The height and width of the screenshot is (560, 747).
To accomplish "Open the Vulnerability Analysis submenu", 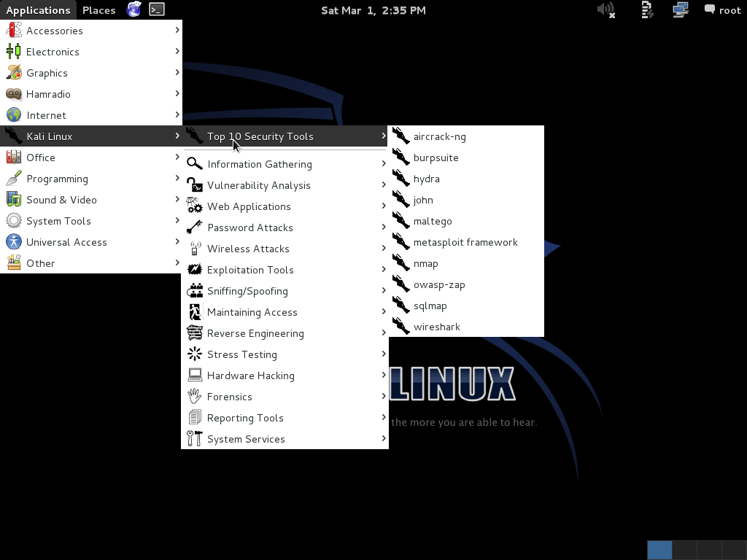I will point(285,184).
